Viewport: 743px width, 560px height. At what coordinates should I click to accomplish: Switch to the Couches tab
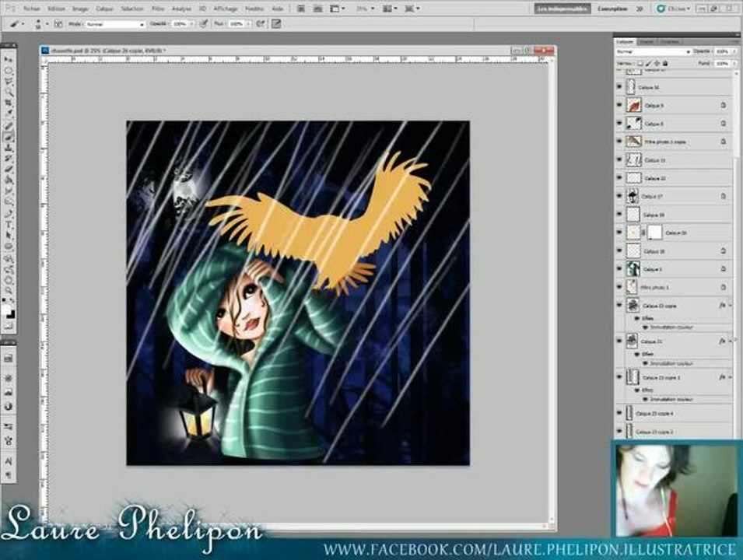pos(647,42)
